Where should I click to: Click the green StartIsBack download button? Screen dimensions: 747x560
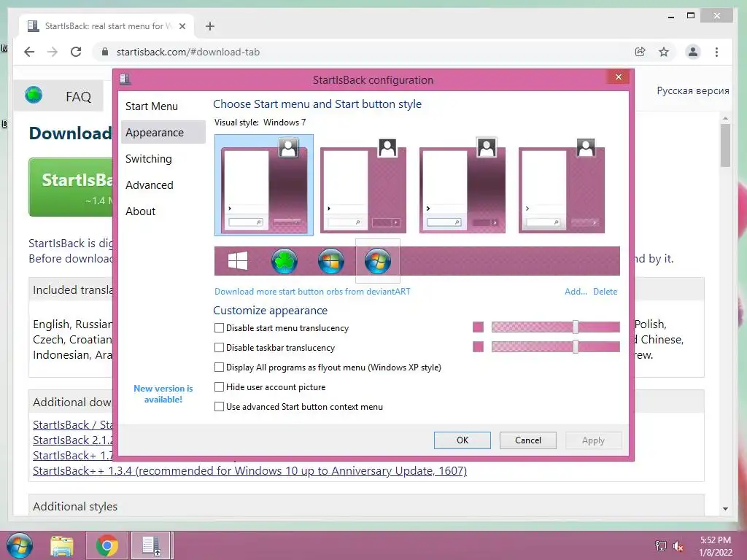click(71, 187)
